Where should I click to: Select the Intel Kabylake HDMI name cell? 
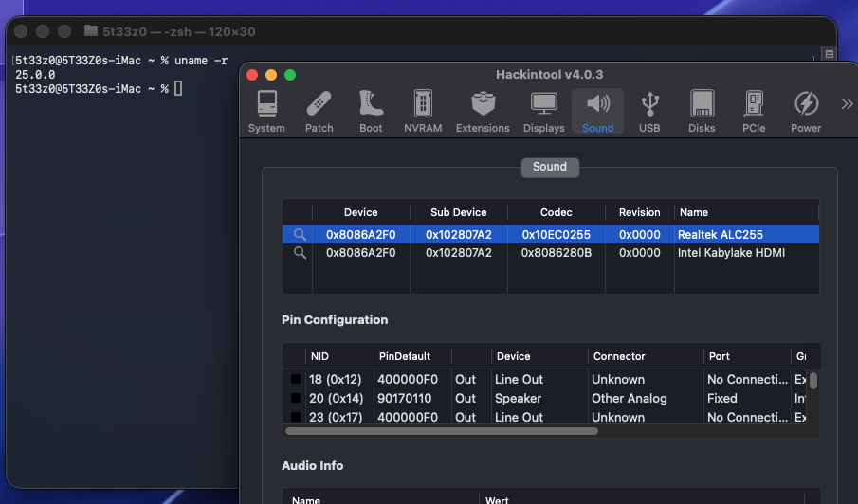click(731, 253)
